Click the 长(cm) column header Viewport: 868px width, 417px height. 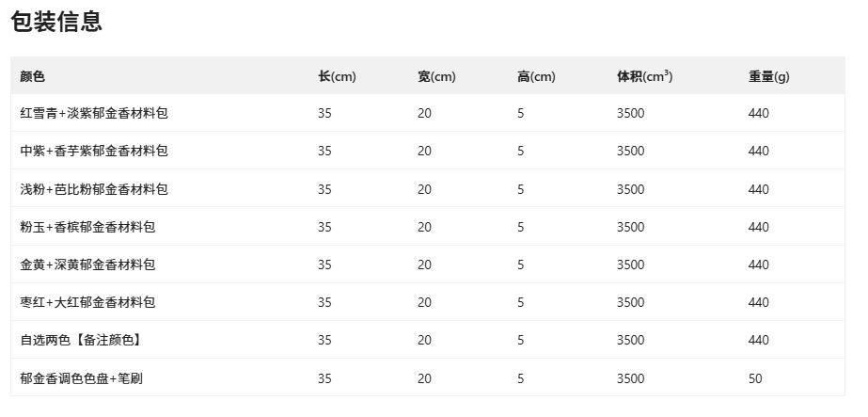click(x=337, y=76)
